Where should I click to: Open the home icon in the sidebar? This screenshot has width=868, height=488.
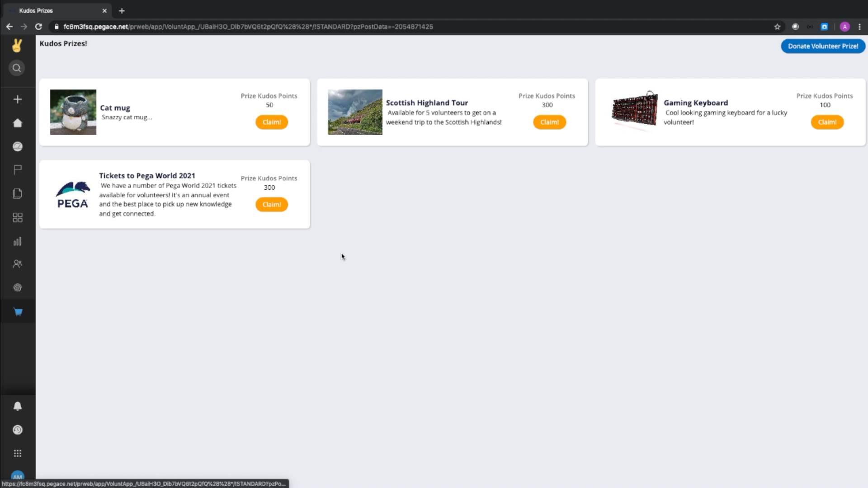17,123
